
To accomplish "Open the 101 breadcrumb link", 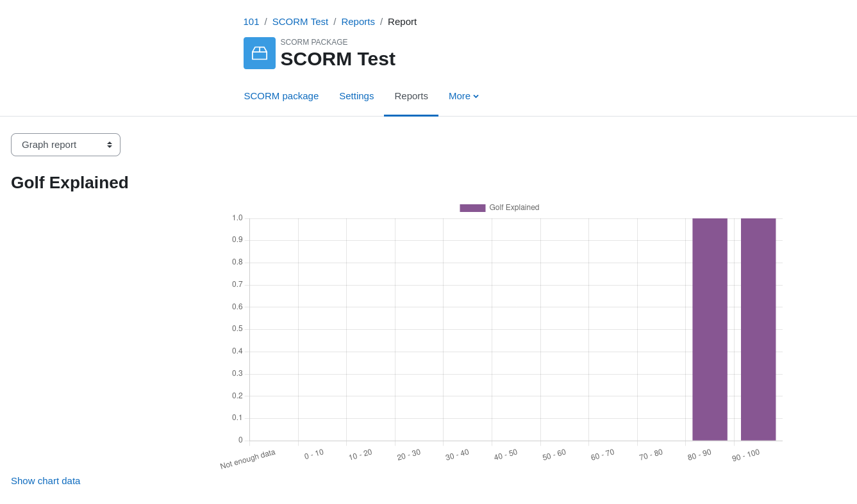I will [x=251, y=22].
